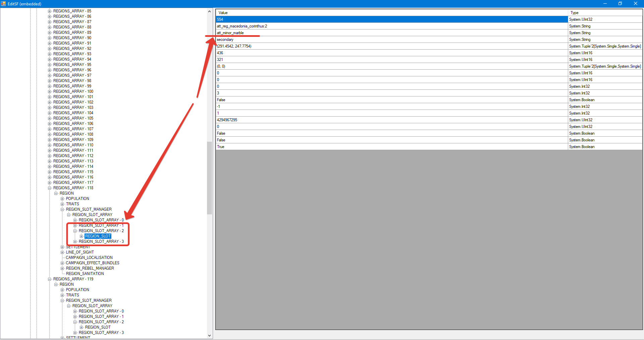Screen dimensions: 644x340
Task: Select REGIONS_ARRAY - 107 in tree
Action: tap(73, 129)
